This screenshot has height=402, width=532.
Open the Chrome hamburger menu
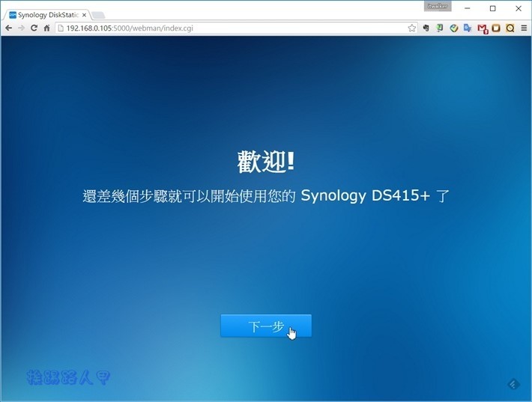[x=524, y=28]
